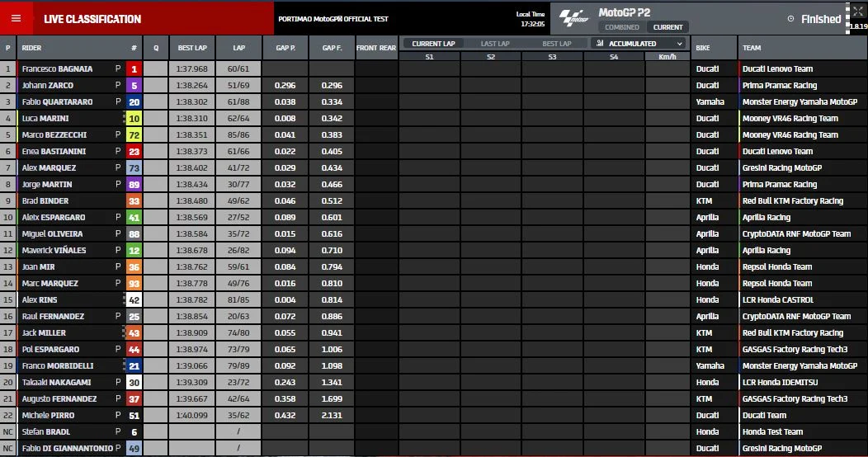The height and width of the screenshot is (457, 868).
Task: Click the MotoGP logo
Action: pyautogui.click(x=573, y=18)
